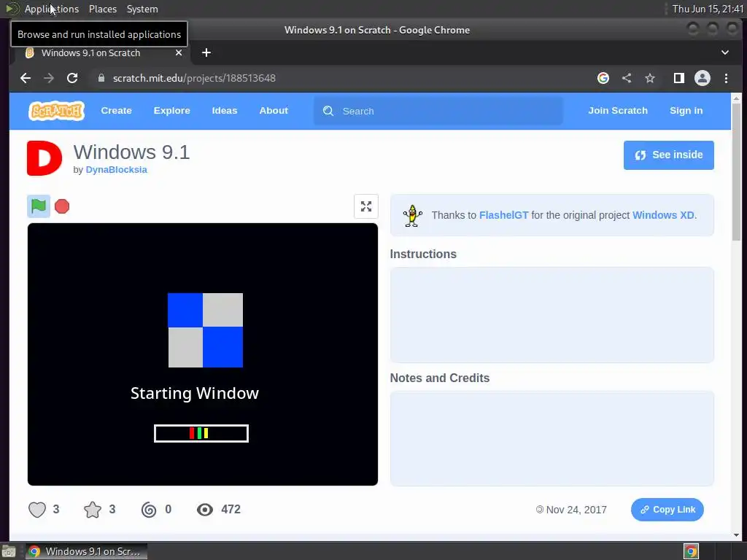Image resolution: width=747 pixels, height=560 pixels.
Task: Open the Create menu item
Action: click(x=116, y=111)
